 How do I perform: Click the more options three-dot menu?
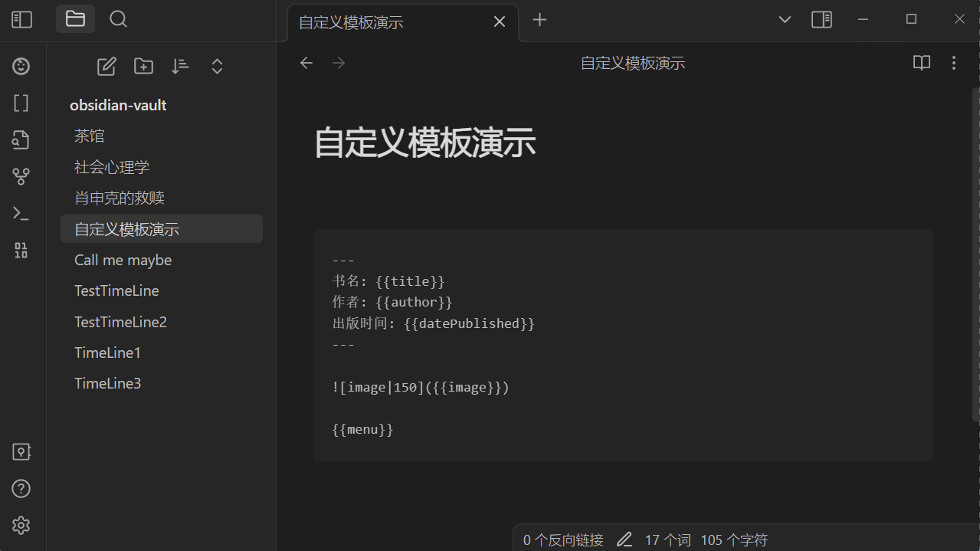click(953, 63)
